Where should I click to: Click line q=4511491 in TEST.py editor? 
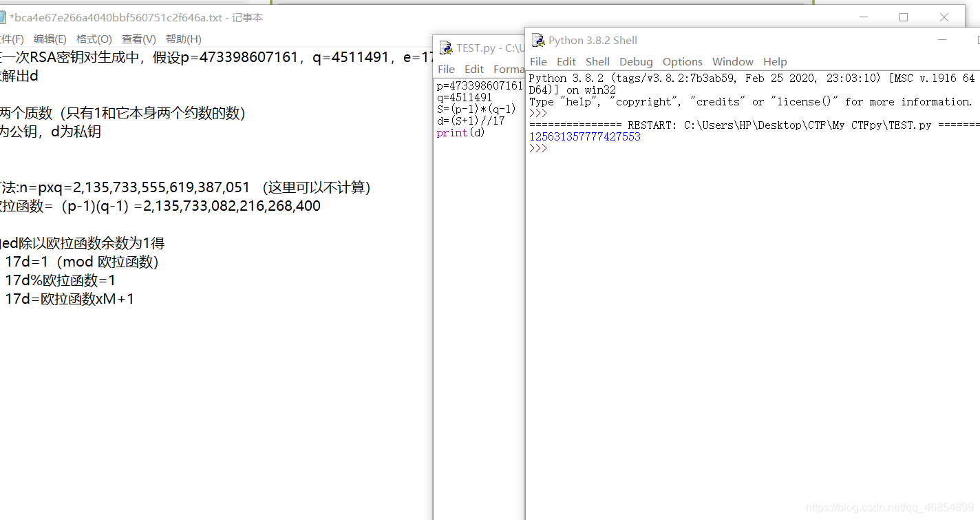(465, 97)
